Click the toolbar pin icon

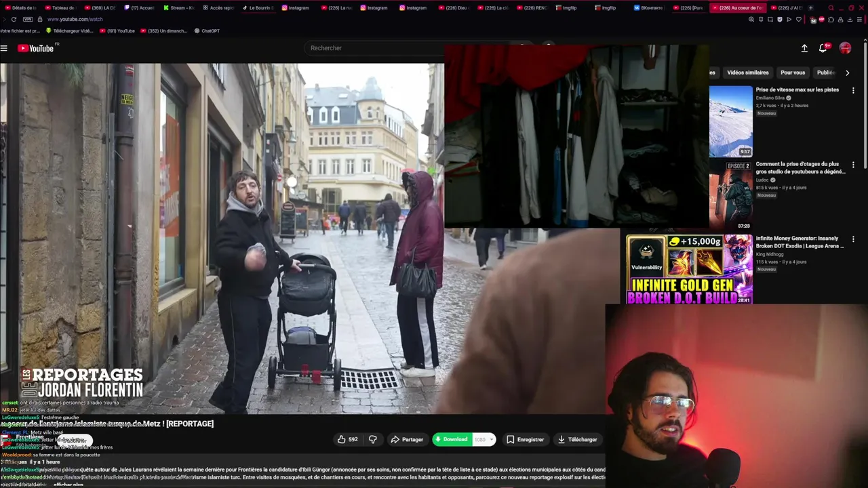point(761,19)
